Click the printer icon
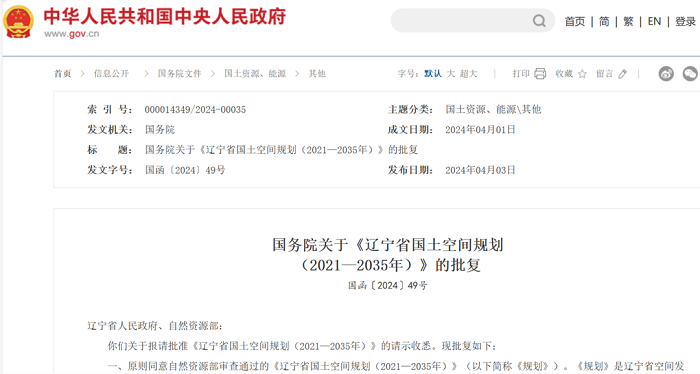The image size is (700, 374). point(540,74)
